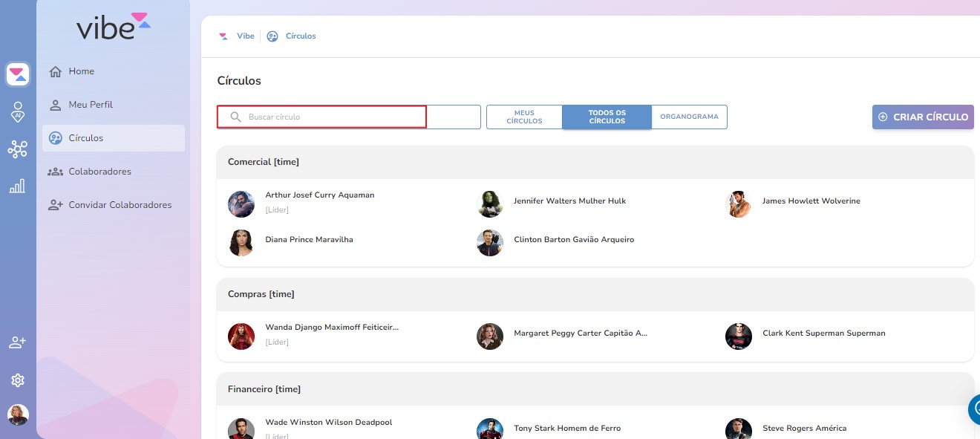Open Convidar Colaboradores in the sidebar
980x439 pixels.
click(114, 205)
